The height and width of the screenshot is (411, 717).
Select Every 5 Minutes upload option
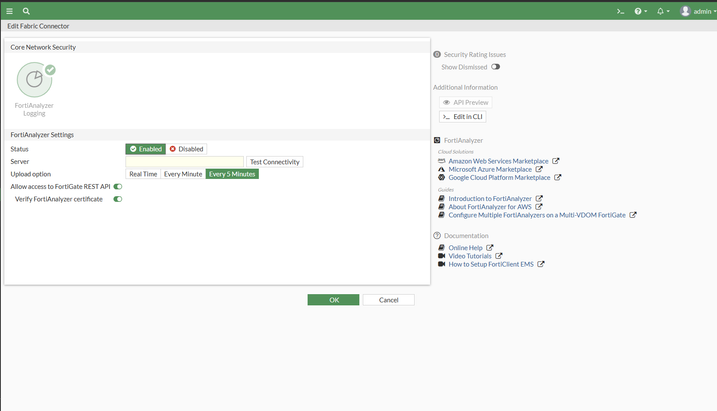click(232, 174)
